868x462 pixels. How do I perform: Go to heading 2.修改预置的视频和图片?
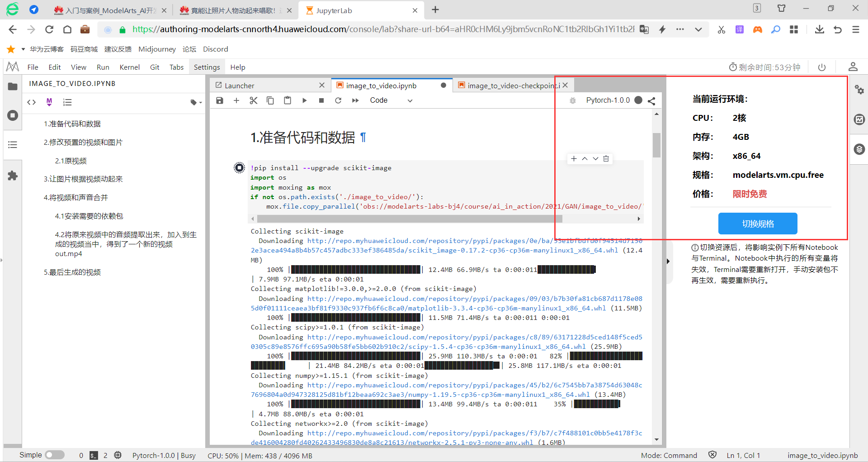click(x=83, y=143)
